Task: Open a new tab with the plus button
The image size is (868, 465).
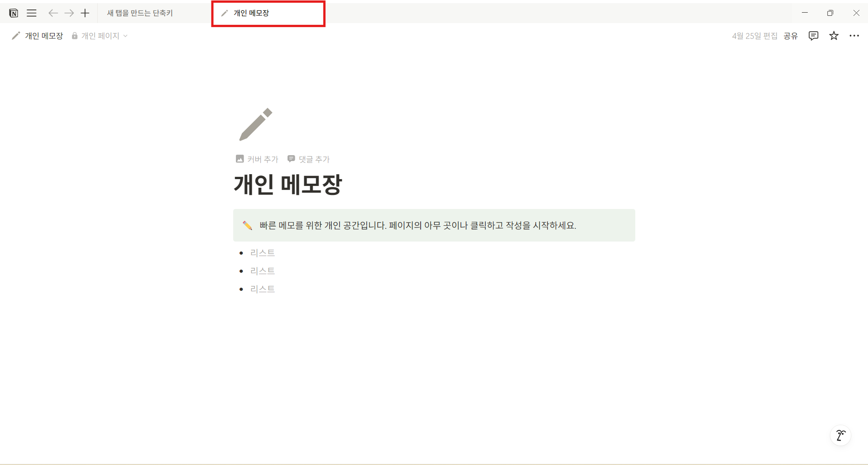Action: (85, 13)
